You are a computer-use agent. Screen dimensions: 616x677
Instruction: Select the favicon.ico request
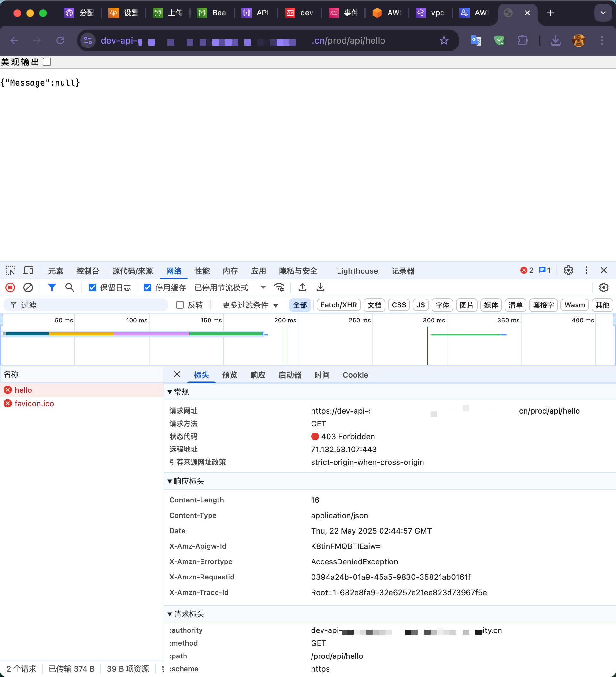pyautogui.click(x=34, y=403)
